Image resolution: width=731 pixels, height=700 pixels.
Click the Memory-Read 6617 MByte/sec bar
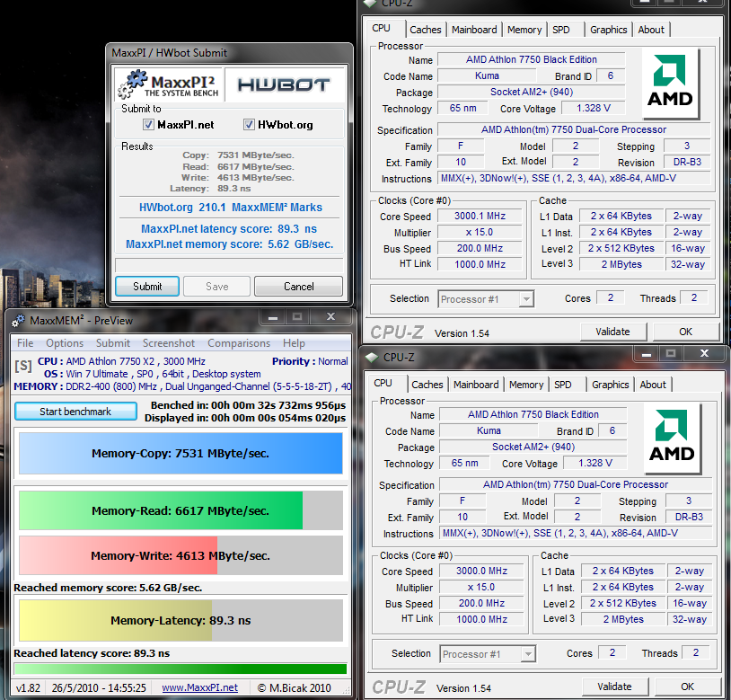click(x=181, y=510)
